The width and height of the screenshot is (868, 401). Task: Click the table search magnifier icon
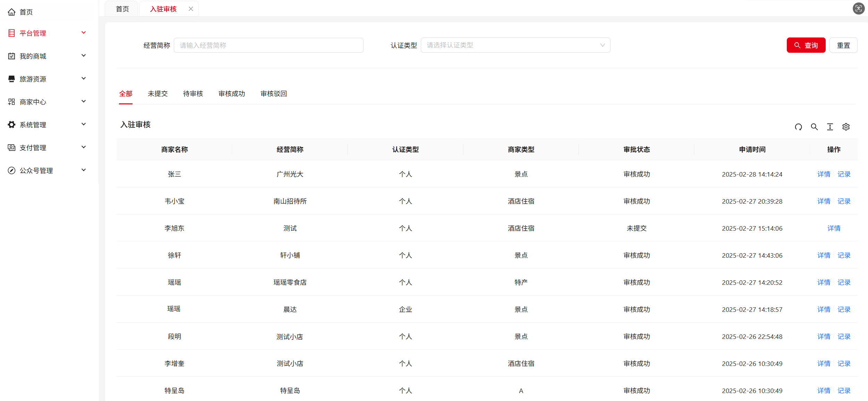(814, 127)
